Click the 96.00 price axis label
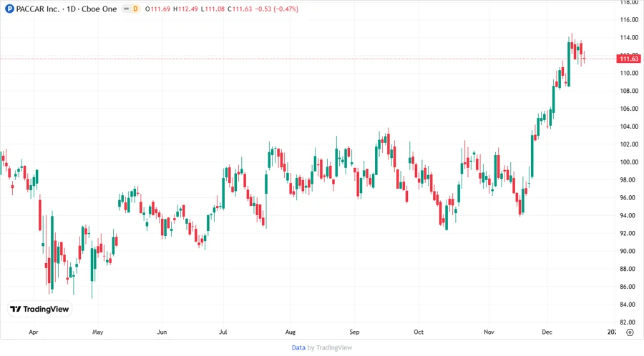 [629, 198]
